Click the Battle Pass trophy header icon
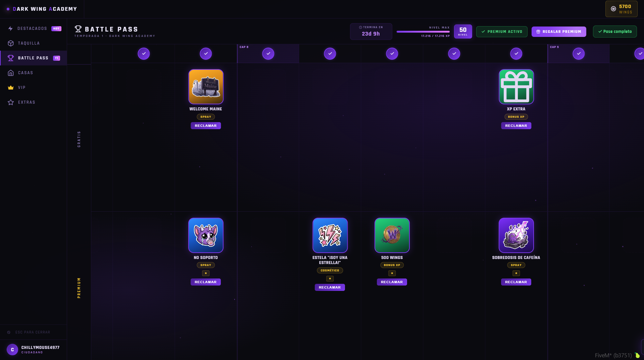Image resolution: width=644 pixels, height=360 pixels. tap(78, 29)
